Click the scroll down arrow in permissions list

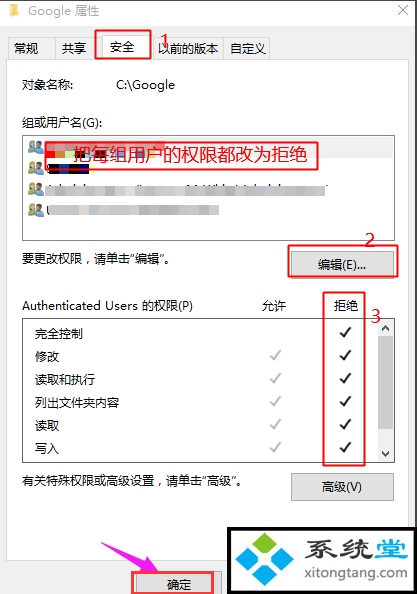click(386, 453)
